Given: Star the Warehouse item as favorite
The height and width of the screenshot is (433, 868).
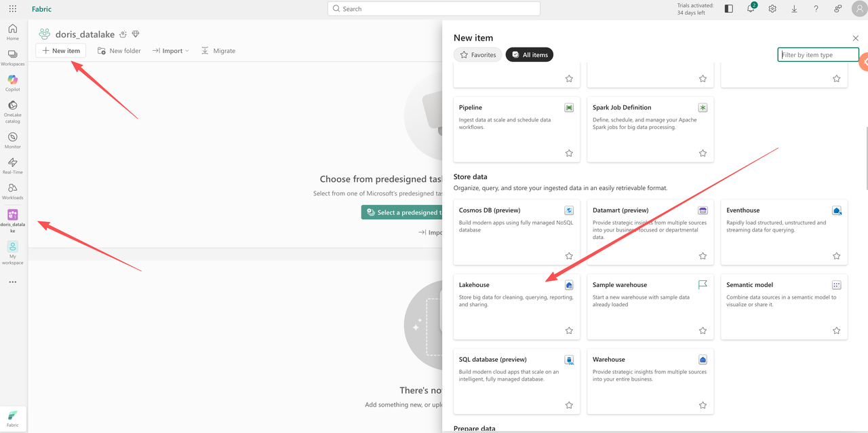Looking at the screenshot, I should pos(703,405).
